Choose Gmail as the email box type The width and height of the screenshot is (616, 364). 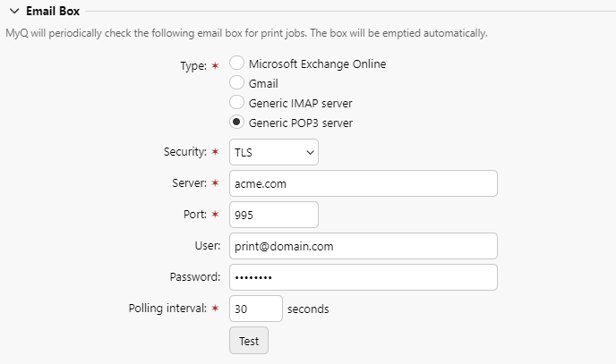237,83
